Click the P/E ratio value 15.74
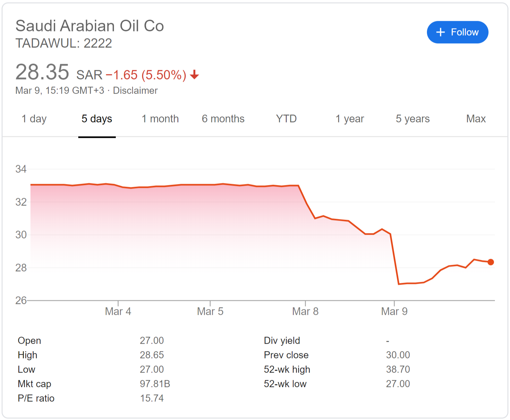510x420 pixels. point(152,398)
